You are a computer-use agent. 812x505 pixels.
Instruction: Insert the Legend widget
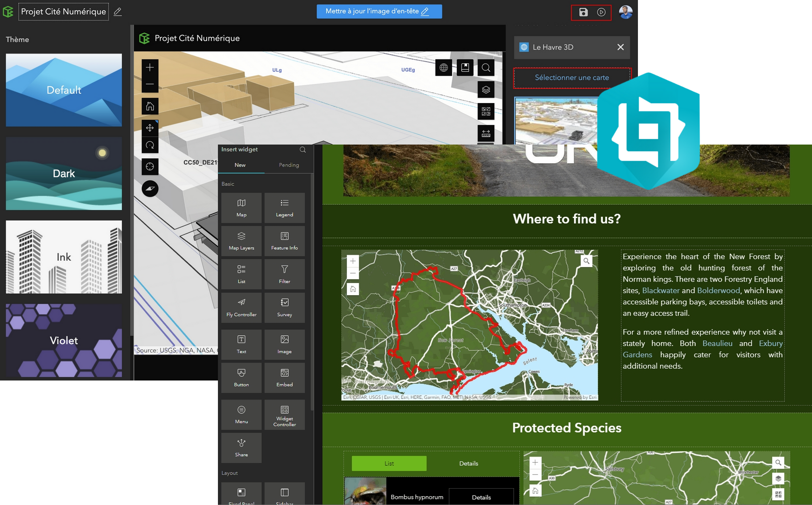[285, 208]
